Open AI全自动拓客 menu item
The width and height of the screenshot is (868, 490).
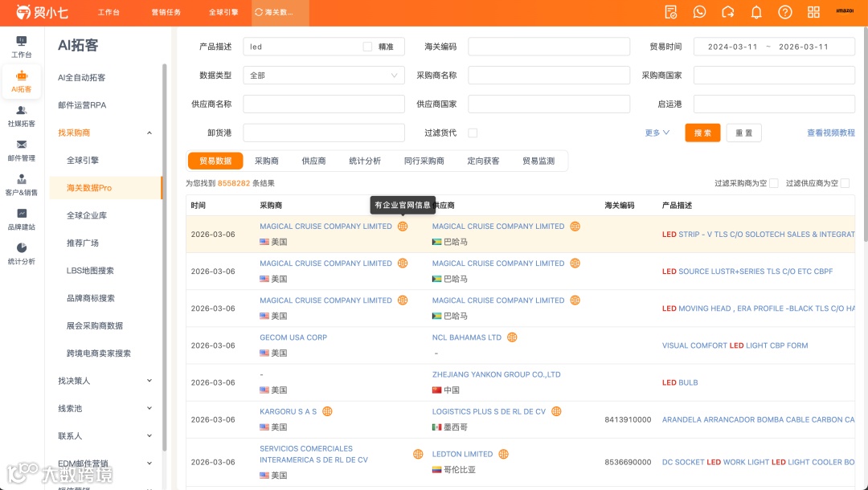click(x=81, y=77)
